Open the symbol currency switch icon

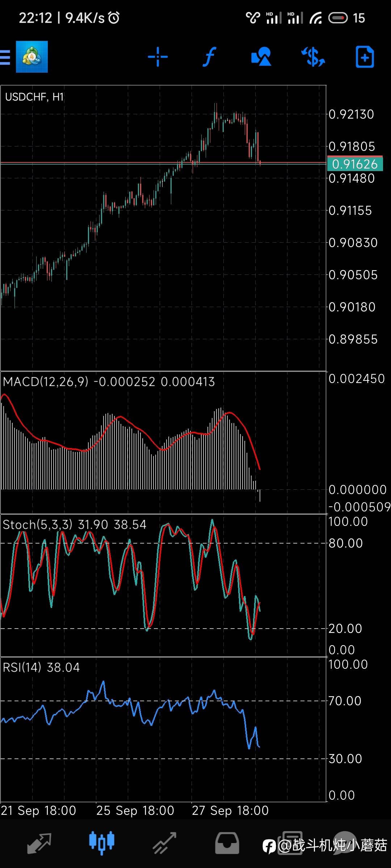click(313, 57)
